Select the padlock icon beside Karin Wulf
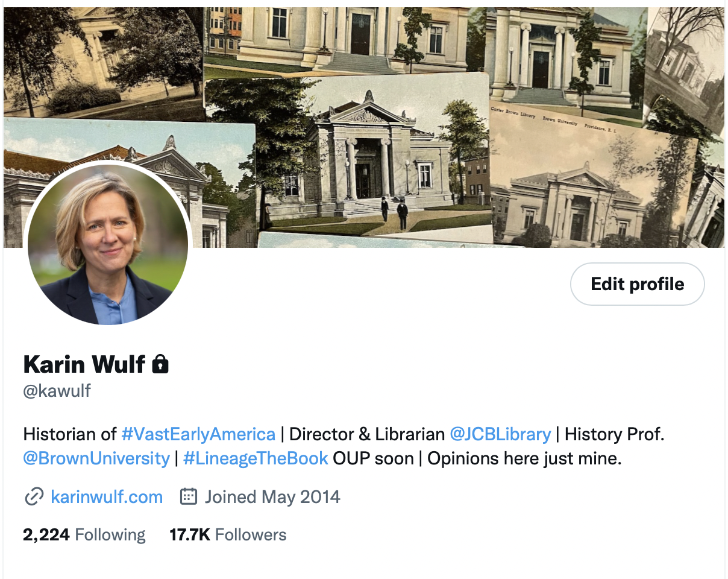Viewport: 728px width, 579px height. click(160, 364)
